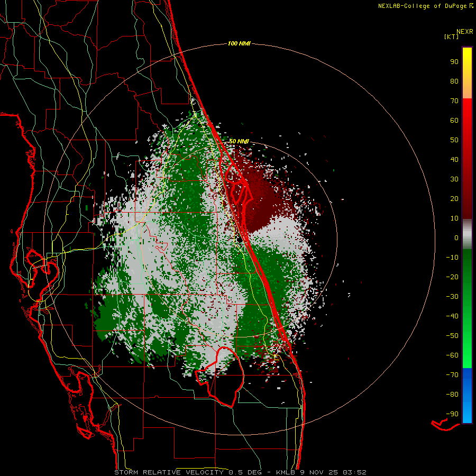Click the 20 value on the velocity scale
The width and height of the screenshot is (476, 476).
[454, 198]
